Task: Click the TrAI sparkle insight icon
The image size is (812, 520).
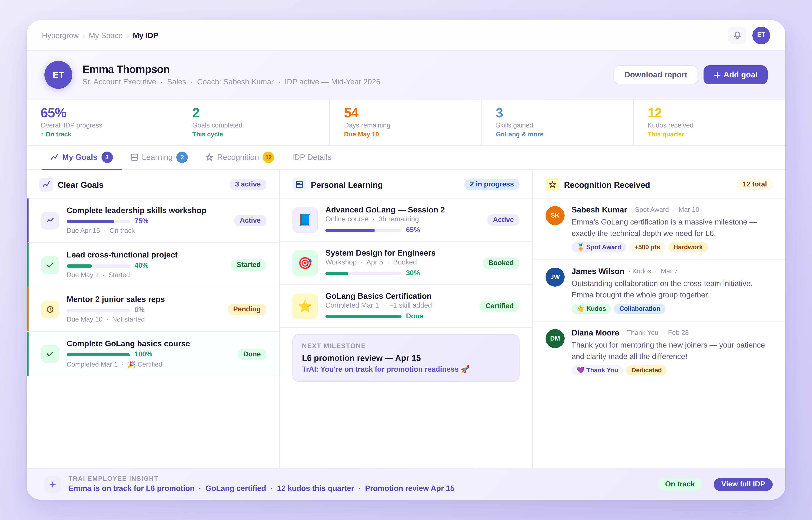Action: coord(53,484)
